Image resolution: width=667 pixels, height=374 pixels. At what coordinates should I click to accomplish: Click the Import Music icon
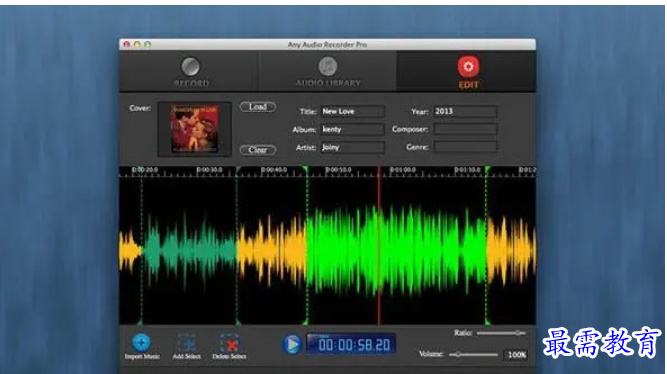coord(142,343)
